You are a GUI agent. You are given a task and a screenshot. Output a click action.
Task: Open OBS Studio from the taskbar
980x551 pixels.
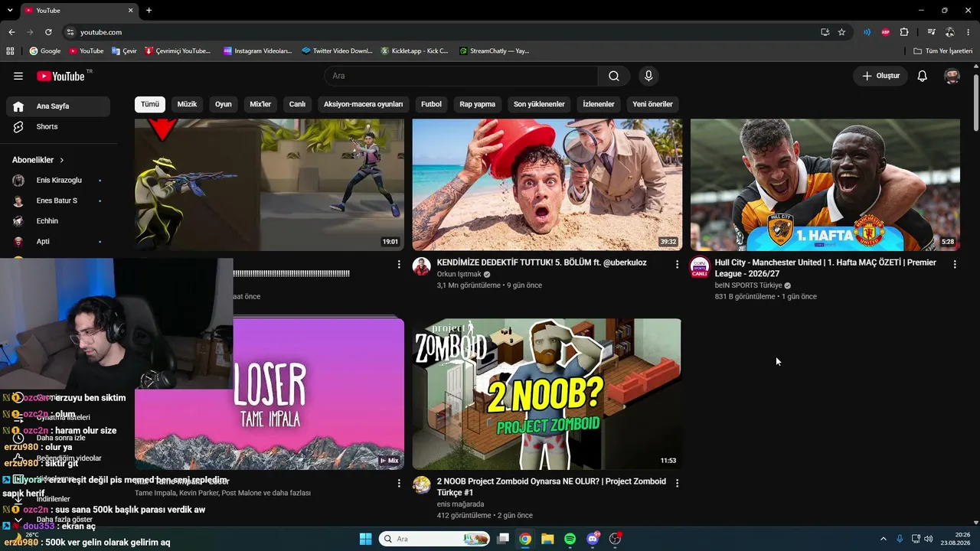point(615,539)
